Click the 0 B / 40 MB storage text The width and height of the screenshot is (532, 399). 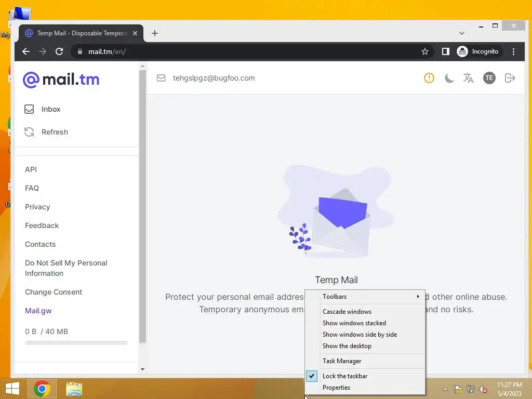46,331
